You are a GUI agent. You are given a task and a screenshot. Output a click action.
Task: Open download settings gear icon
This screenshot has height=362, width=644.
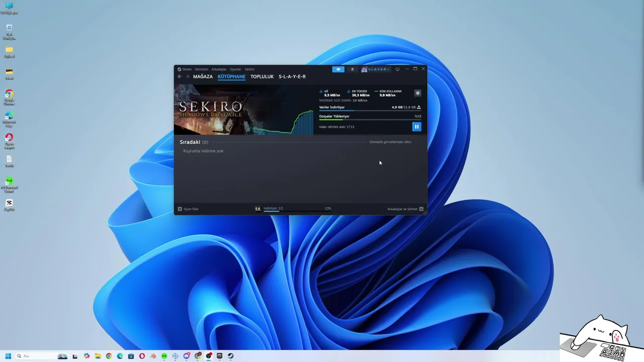coord(418,93)
